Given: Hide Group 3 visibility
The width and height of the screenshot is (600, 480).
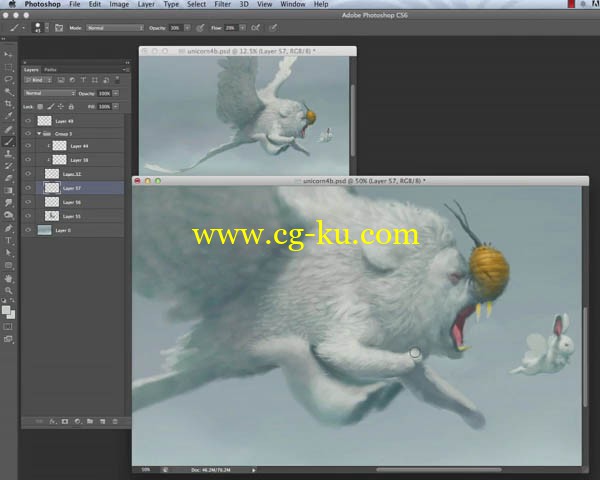Looking at the screenshot, I should pos(28,134).
